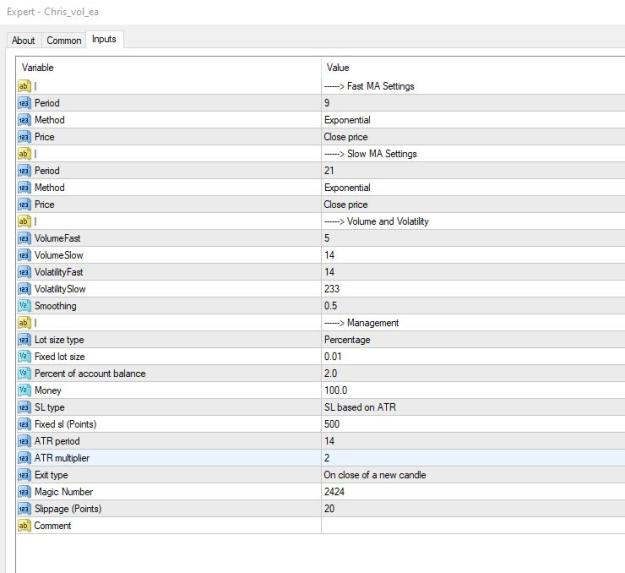
Task: Select the 'Lot size type' variable name
Action: point(59,340)
